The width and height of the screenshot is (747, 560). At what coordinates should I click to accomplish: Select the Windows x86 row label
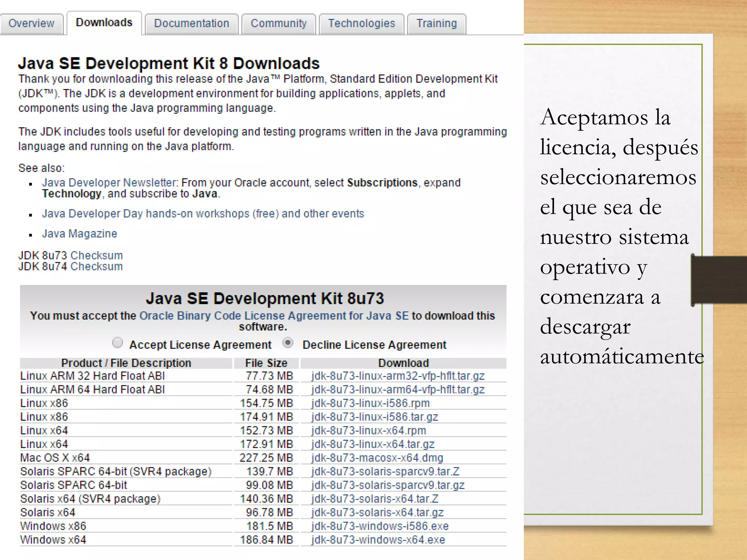point(53,526)
